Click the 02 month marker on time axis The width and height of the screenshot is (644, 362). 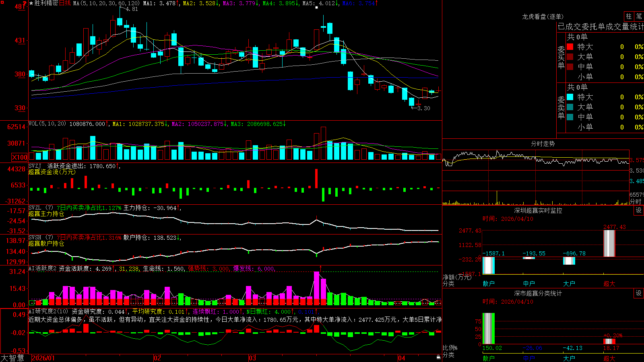coord(157,358)
